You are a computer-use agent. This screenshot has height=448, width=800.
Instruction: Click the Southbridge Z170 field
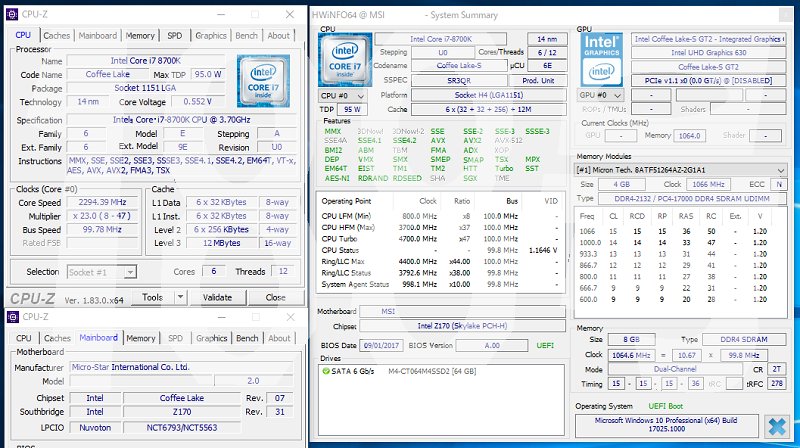182,412
